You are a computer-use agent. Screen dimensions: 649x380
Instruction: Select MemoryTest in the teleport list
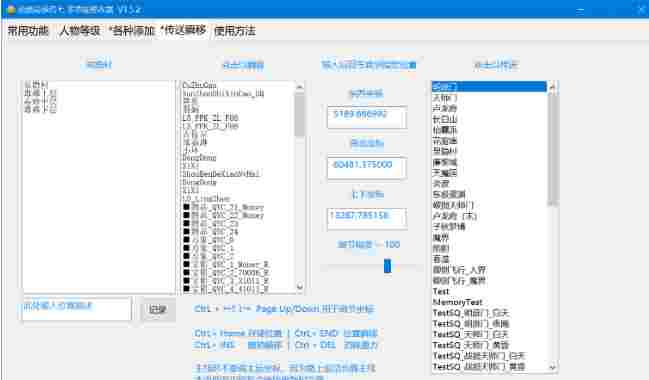pos(457,302)
